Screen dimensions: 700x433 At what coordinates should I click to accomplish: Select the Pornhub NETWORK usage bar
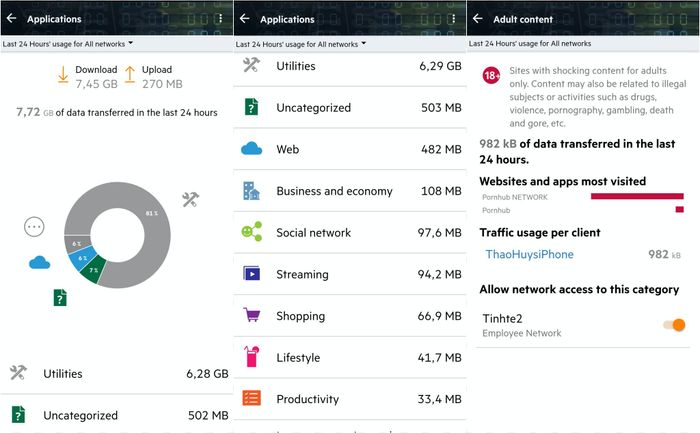(637, 196)
